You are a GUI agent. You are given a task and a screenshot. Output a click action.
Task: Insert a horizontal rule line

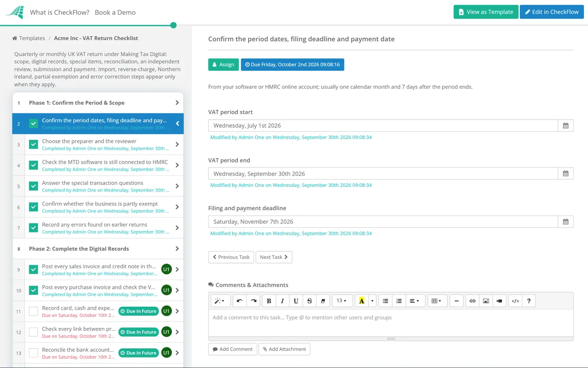pos(456,301)
